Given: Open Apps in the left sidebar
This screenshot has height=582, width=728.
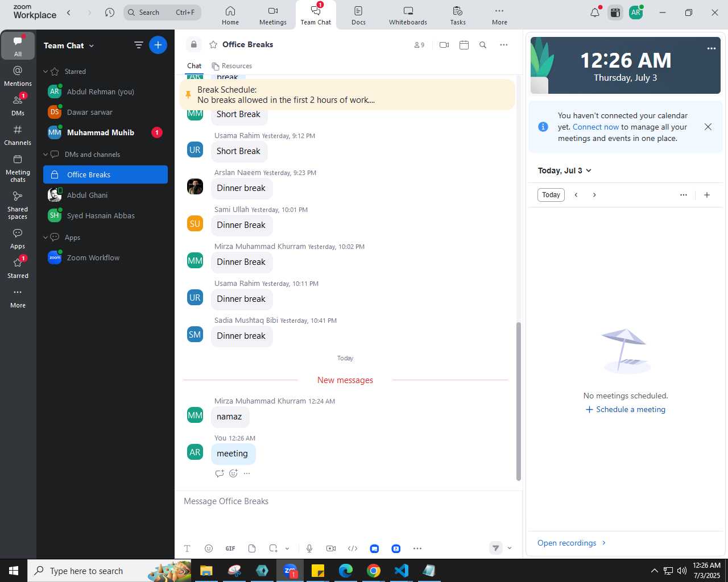Looking at the screenshot, I should (x=18, y=239).
